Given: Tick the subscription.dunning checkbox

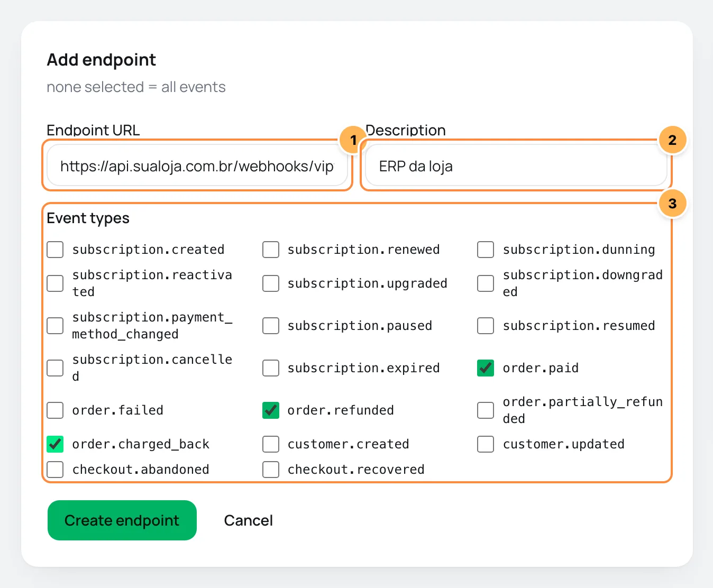Looking at the screenshot, I should pos(486,250).
